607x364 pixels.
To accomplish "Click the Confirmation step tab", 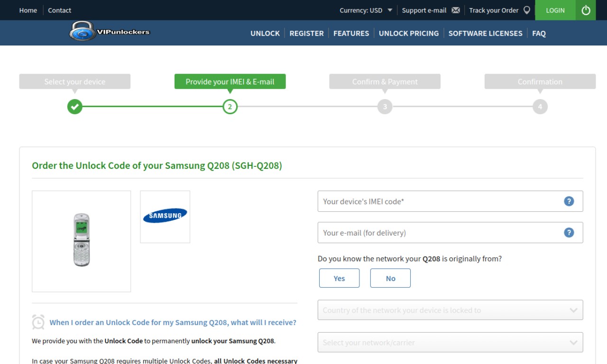I will click(x=540, y=82).
